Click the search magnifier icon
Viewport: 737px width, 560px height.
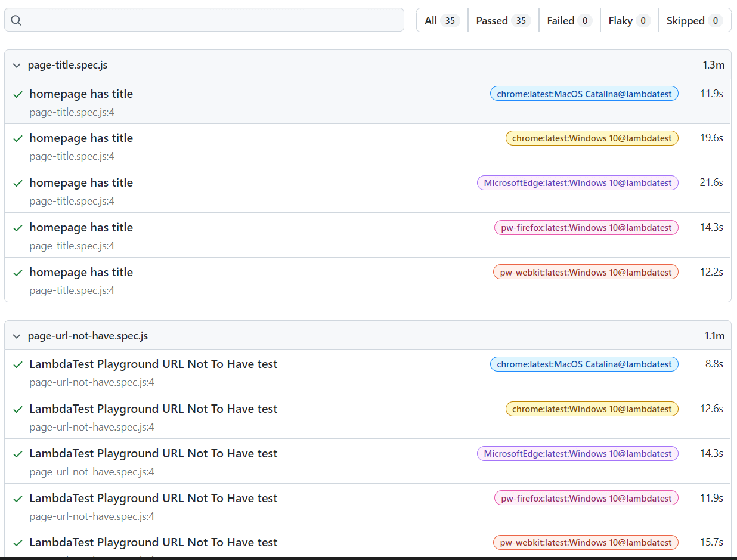[16, 20]
